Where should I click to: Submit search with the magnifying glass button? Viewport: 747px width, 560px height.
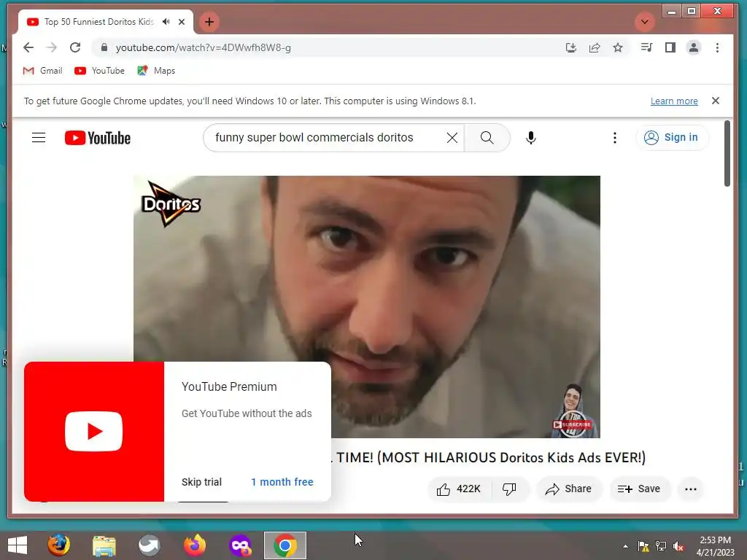tap(487, 138)
